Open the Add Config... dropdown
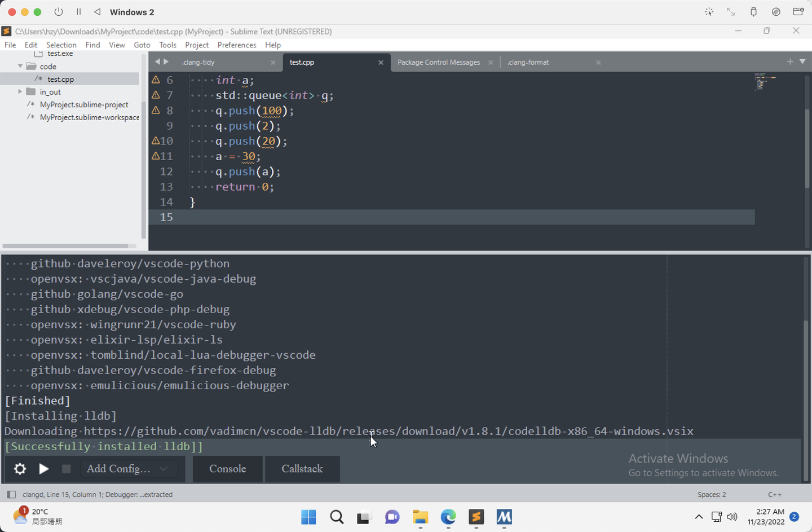The width and height of the screenshot is (812, 532). tap(130, 469)
